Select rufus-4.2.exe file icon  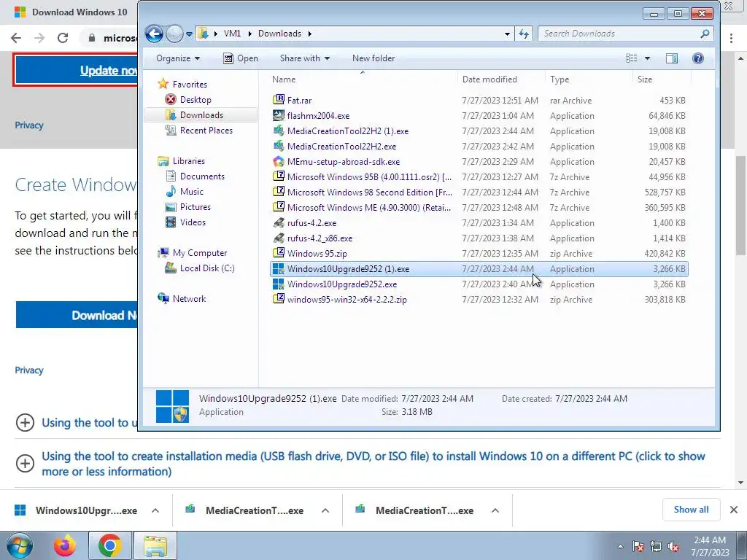pos(278,223)
